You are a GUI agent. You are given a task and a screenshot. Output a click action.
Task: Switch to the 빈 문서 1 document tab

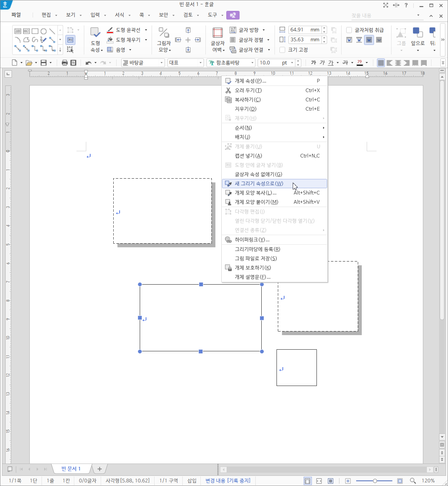click(x=71, y=469)
